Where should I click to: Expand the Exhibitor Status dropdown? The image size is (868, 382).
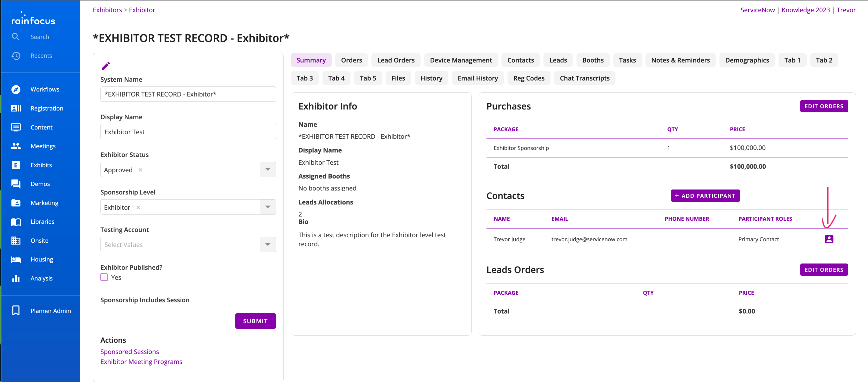(x=267, y=169)
